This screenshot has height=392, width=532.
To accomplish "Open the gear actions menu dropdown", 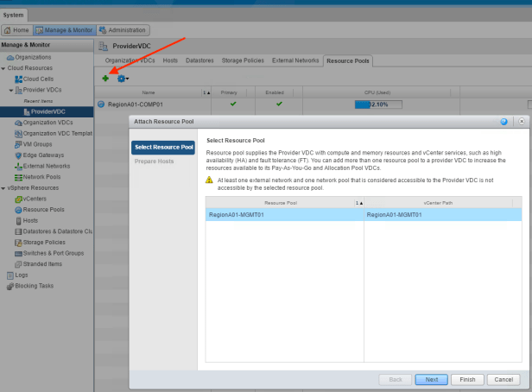I will [122, 79].
